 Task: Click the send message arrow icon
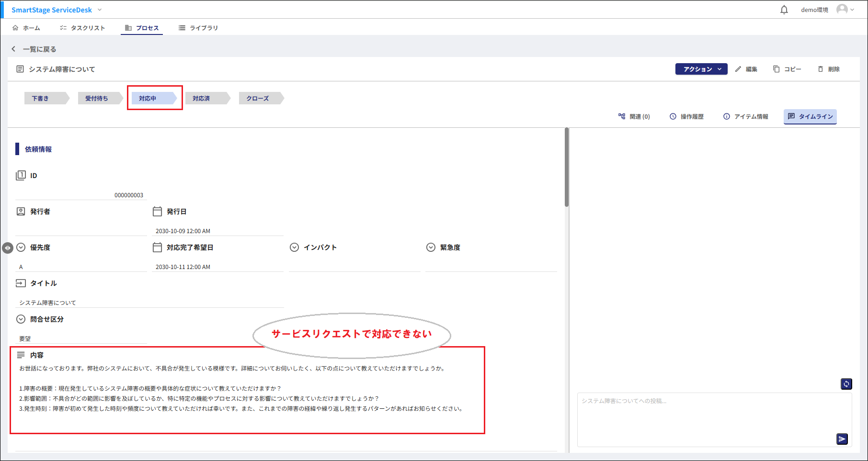[842, 439]
